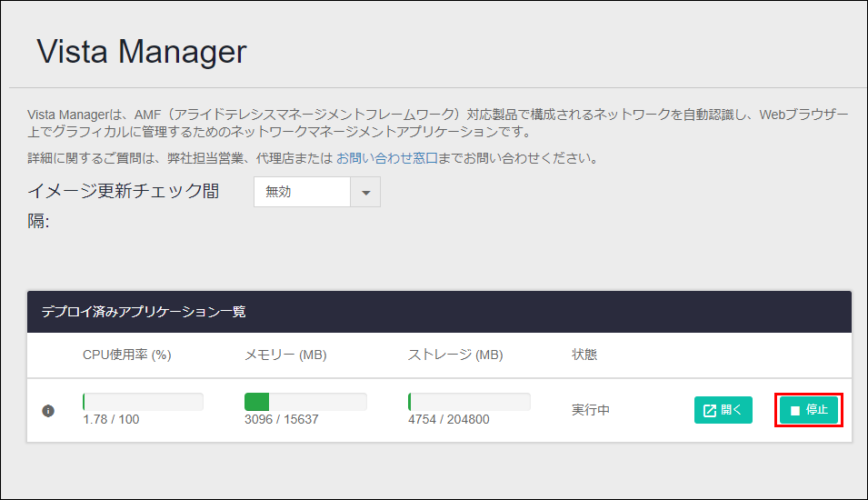Click the イメージ更新チェック間隔 label
The height and width of the screenshot is (500, 868).
[x=124, y=206]
